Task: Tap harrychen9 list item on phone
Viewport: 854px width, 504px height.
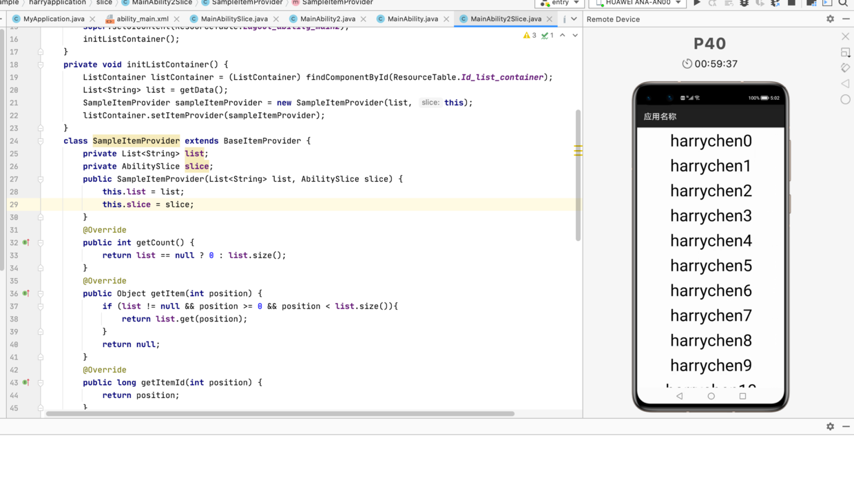Action: pos(711,366)
